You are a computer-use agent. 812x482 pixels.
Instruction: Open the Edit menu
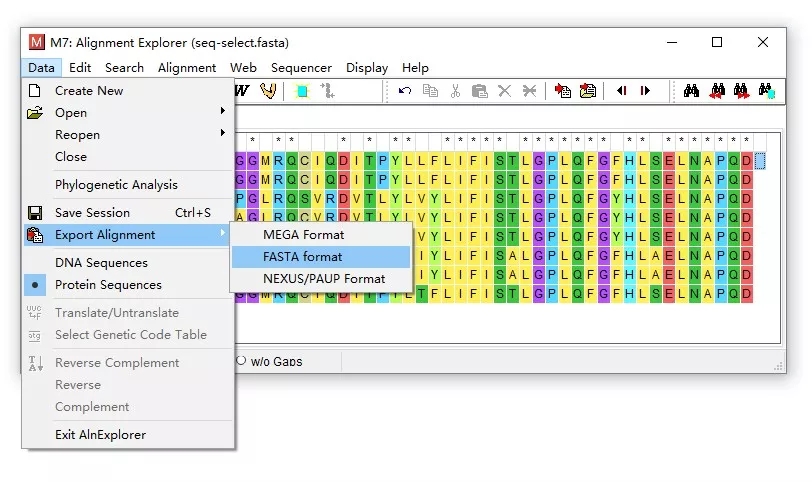tap(80, 68)
